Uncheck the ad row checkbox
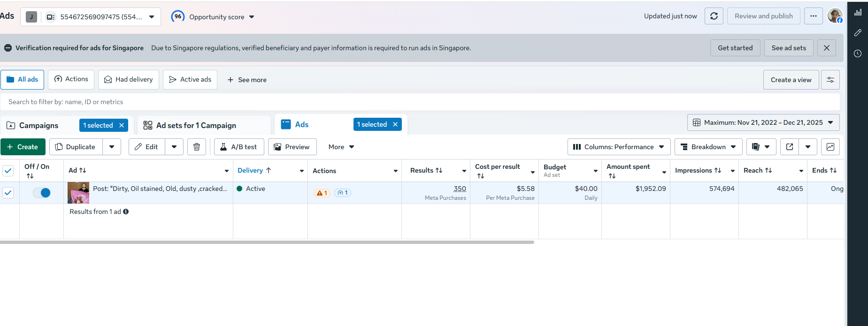The image size is (868, 326). click(x=8, y=193)
